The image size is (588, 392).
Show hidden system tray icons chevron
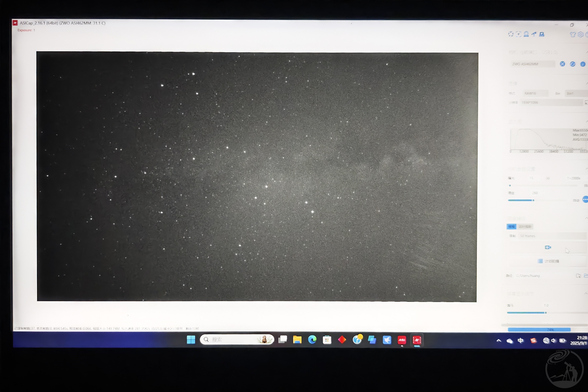pos(499,341)
